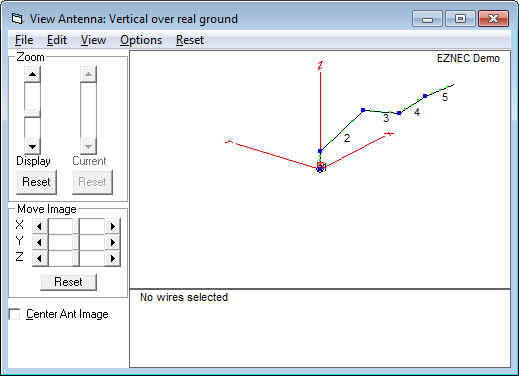Viewport: 519px width, 376px height.
Task: Click the Display zoom down arrow
Action: pos(32,146)
